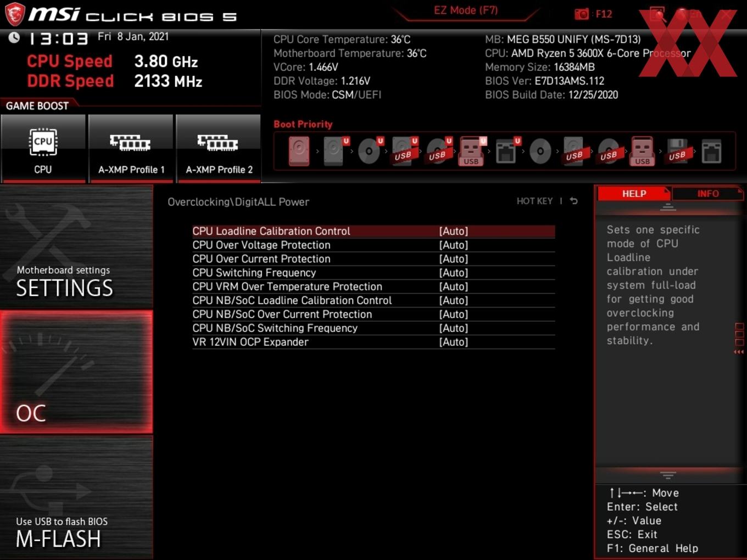The height and width of the screenshot is (560, 747).
Task: Toggle A-XMP Profile 2
Action: click(219, 148)
